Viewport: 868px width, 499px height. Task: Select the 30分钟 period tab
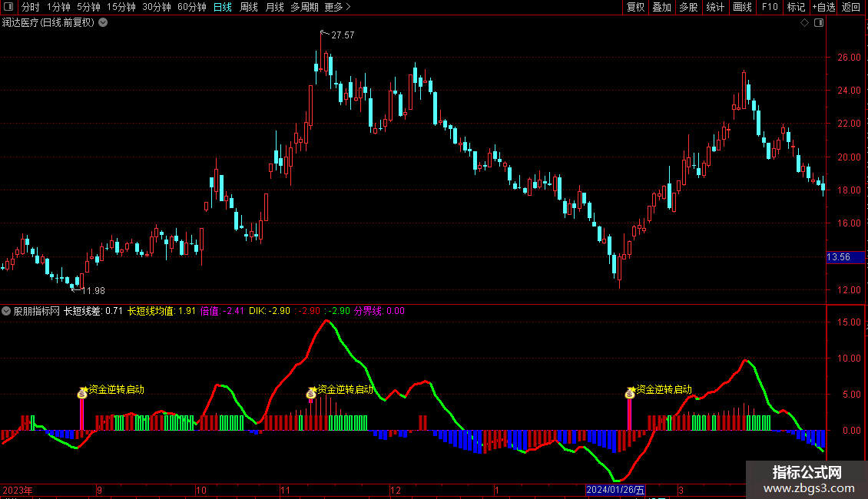point(156,7)
